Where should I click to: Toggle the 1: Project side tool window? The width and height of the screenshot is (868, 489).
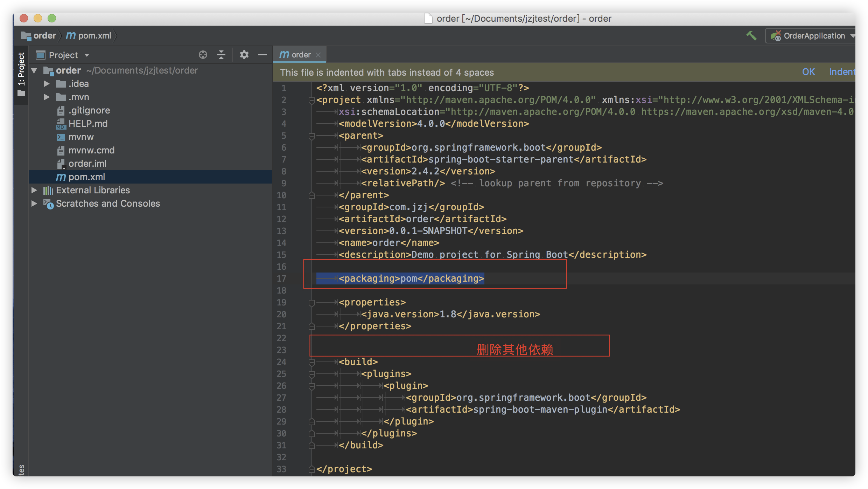click(x=21, y=74)
